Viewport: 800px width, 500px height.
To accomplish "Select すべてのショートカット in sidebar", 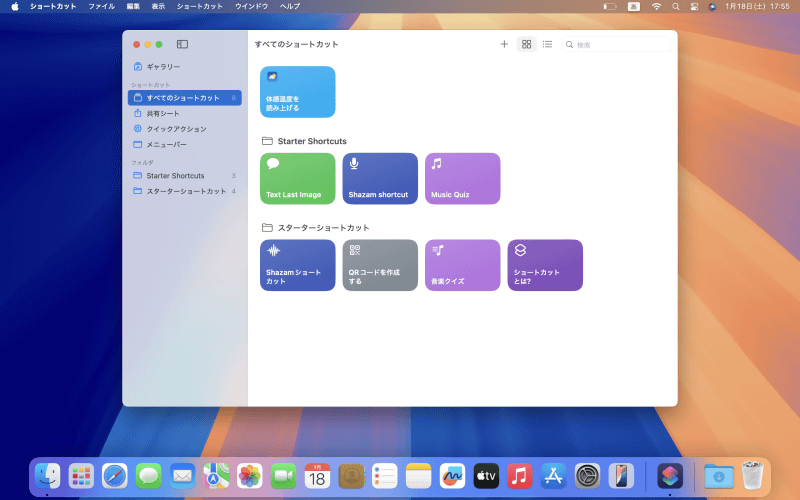I will pyautogui.click(x=184, y=97).
